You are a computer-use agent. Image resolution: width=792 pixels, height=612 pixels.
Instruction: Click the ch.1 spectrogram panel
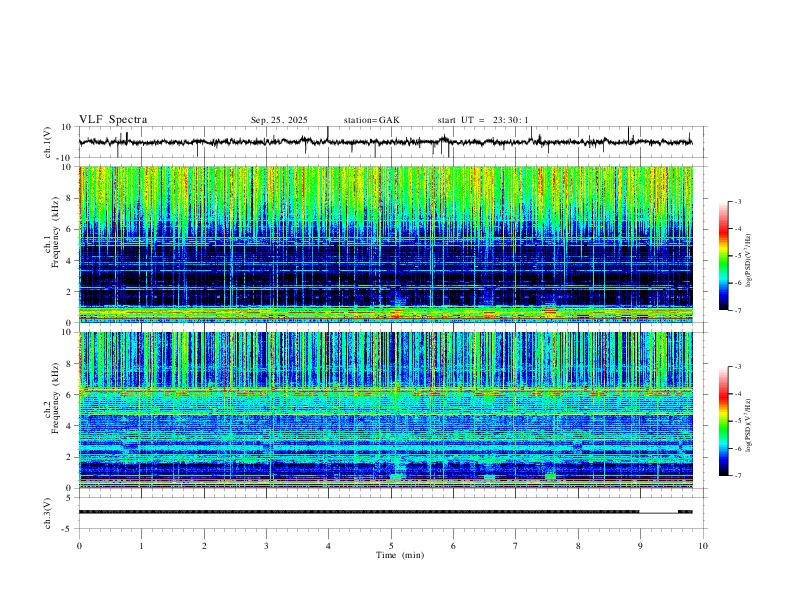tap(386, 244)
